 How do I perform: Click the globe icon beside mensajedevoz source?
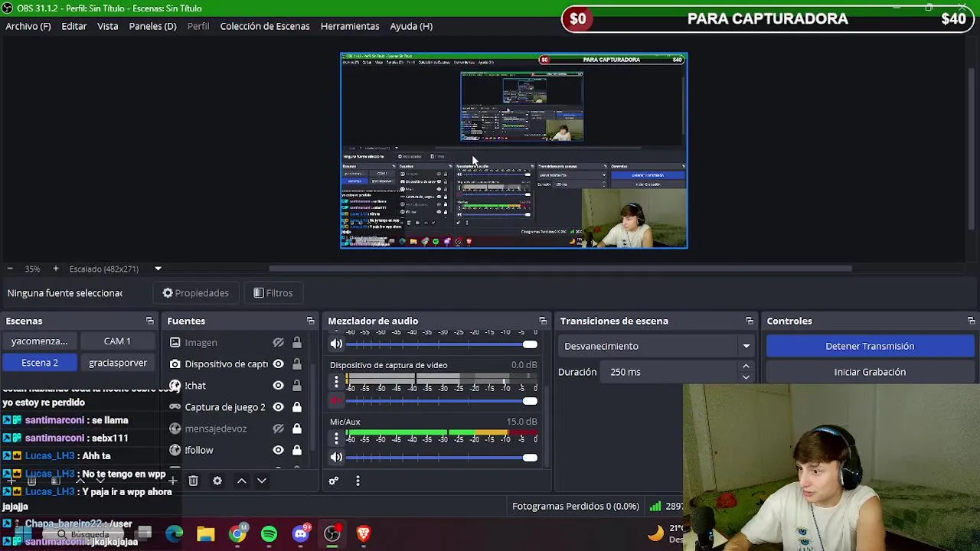coord(175,429)
